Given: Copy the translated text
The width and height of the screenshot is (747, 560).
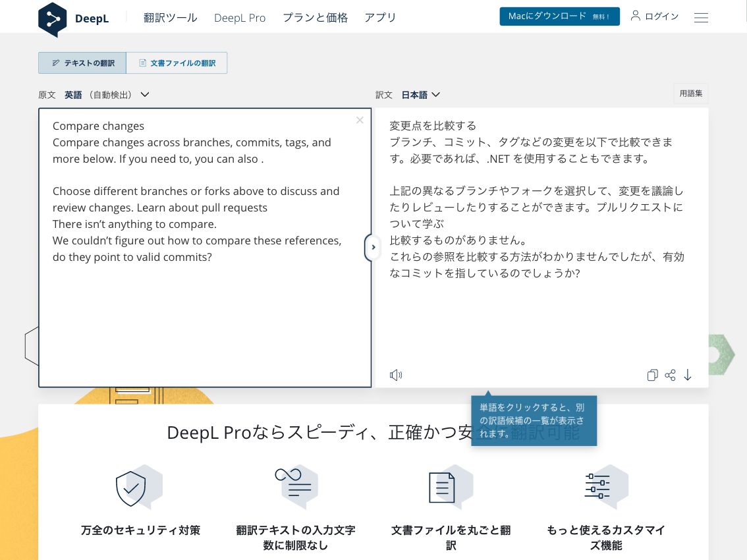Looking at the screenshot, I should tap(652, 374).
